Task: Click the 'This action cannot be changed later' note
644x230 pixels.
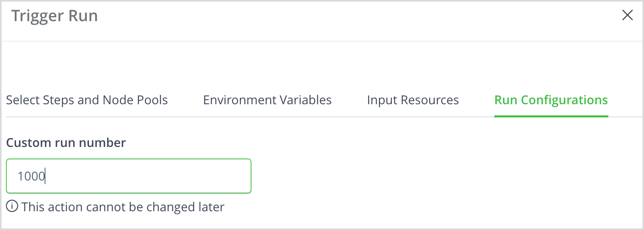Action: pos(123,207)
